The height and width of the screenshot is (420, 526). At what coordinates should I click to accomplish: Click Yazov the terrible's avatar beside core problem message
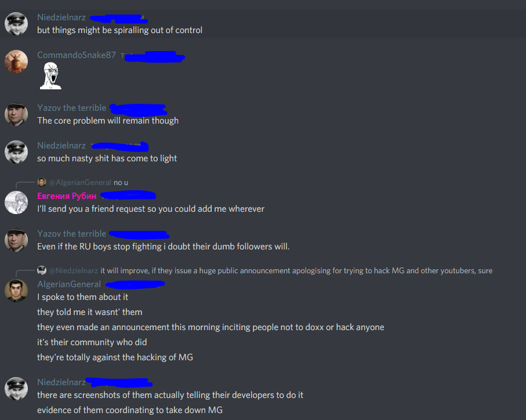[x=16, y=114]
